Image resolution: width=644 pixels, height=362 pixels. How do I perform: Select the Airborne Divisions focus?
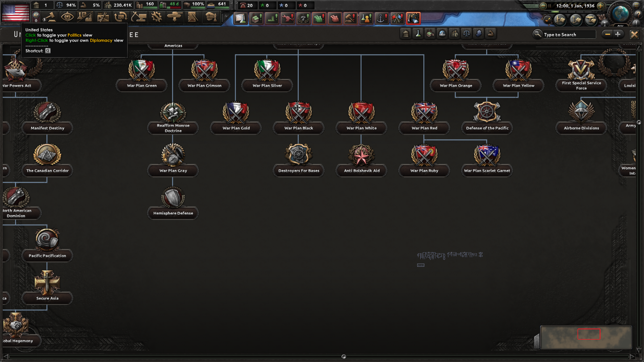[x=581, y=117]
